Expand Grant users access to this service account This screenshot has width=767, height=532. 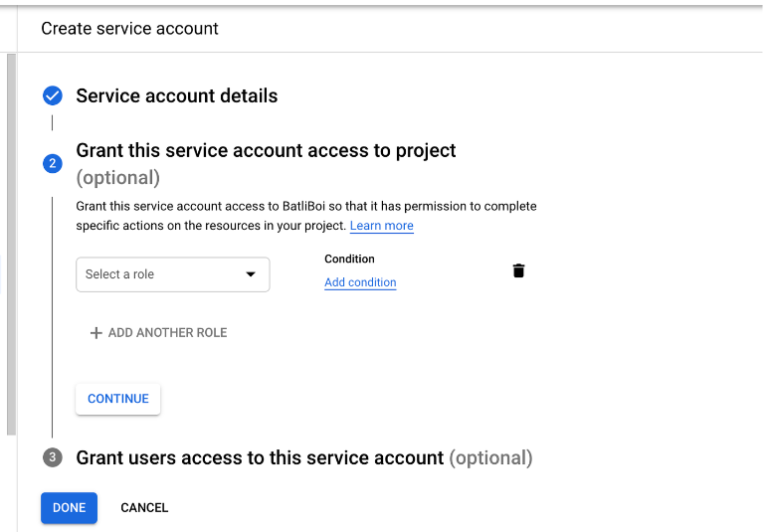point(303,457)
